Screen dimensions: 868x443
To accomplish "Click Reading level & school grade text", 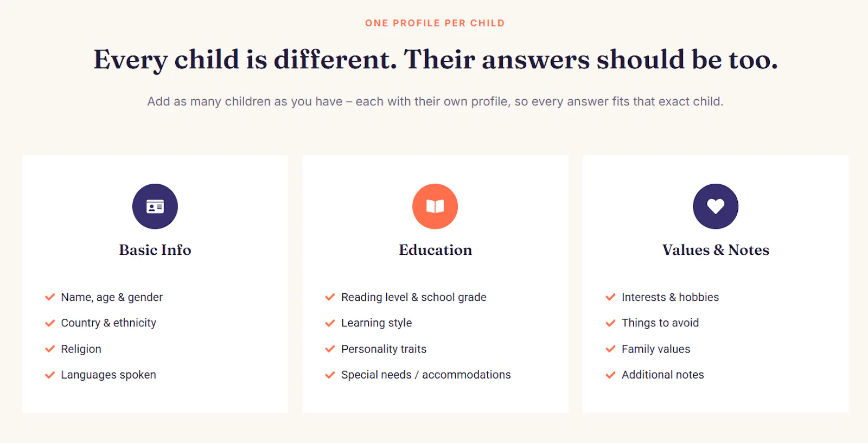I will pos(414,297).
